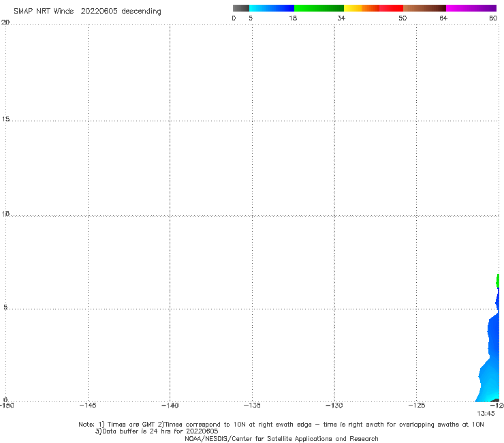
Task: Click the brown segment of the color bar
Action: click(x=424, y=8)
